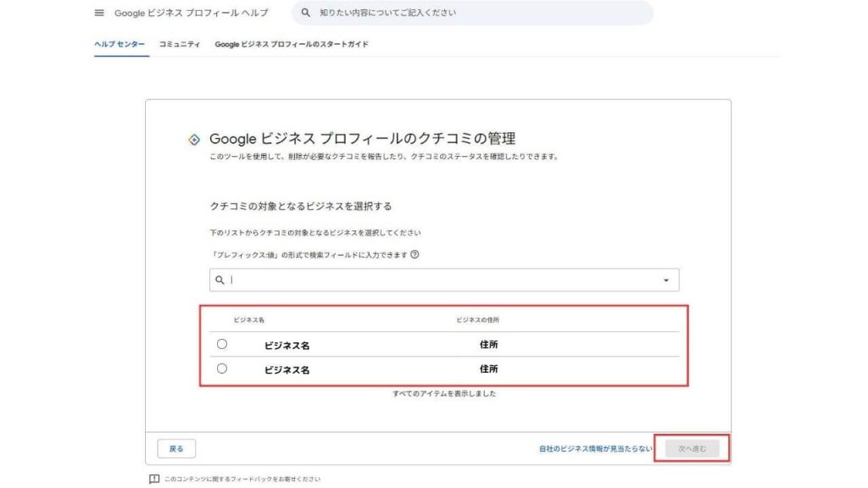This screenshot has height=488, width=868.
Task: Click the 次へ進む next button
Action: (x=692, y=449)
